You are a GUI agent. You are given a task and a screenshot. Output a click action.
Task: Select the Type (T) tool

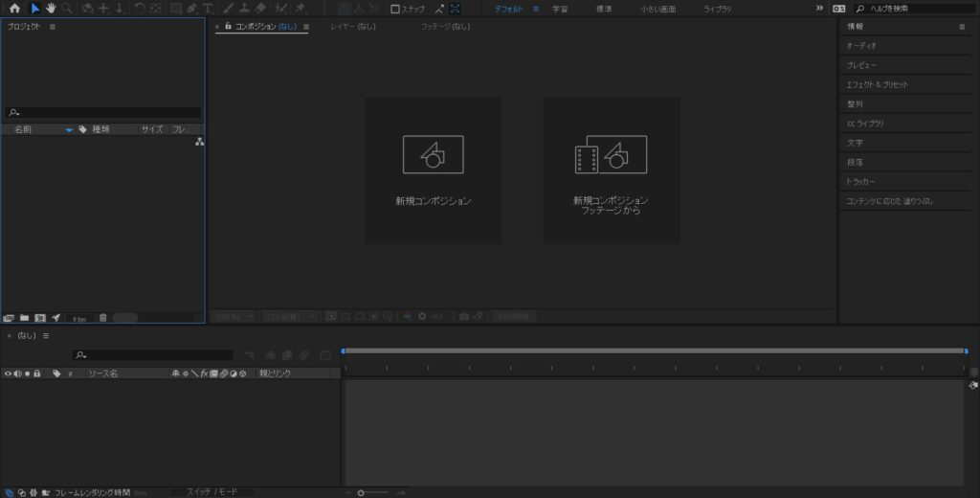pos(208,8)
